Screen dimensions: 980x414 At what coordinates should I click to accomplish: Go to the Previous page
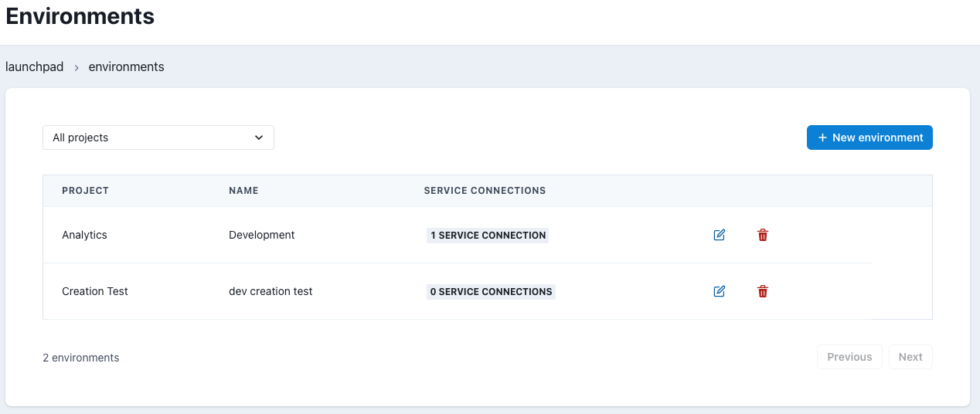click(x=849, y=357)
